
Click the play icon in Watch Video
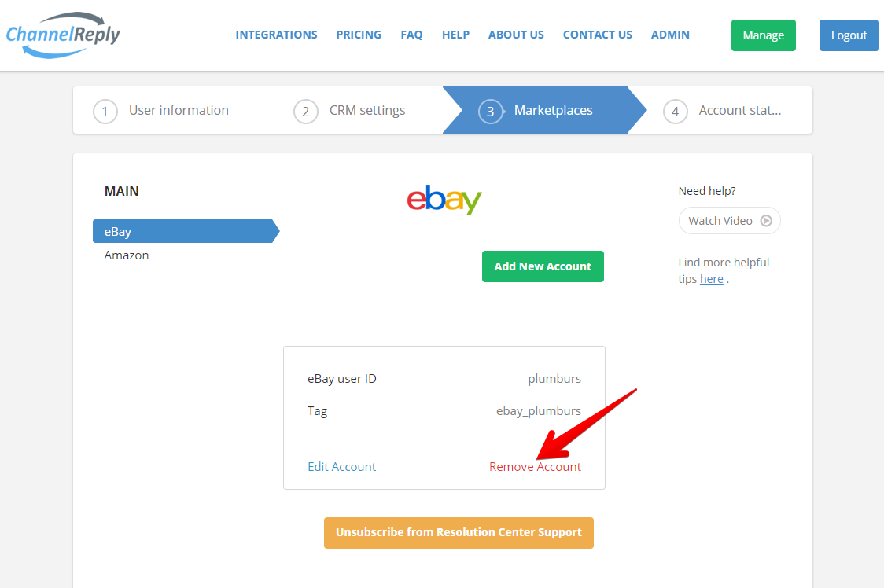[765, 221]
